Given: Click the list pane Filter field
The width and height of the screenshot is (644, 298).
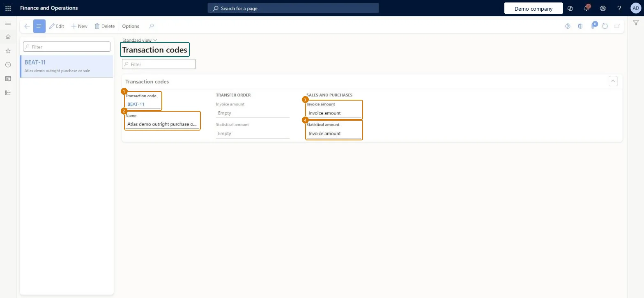Looking at the screenshot, I should (x=67, y=46).
